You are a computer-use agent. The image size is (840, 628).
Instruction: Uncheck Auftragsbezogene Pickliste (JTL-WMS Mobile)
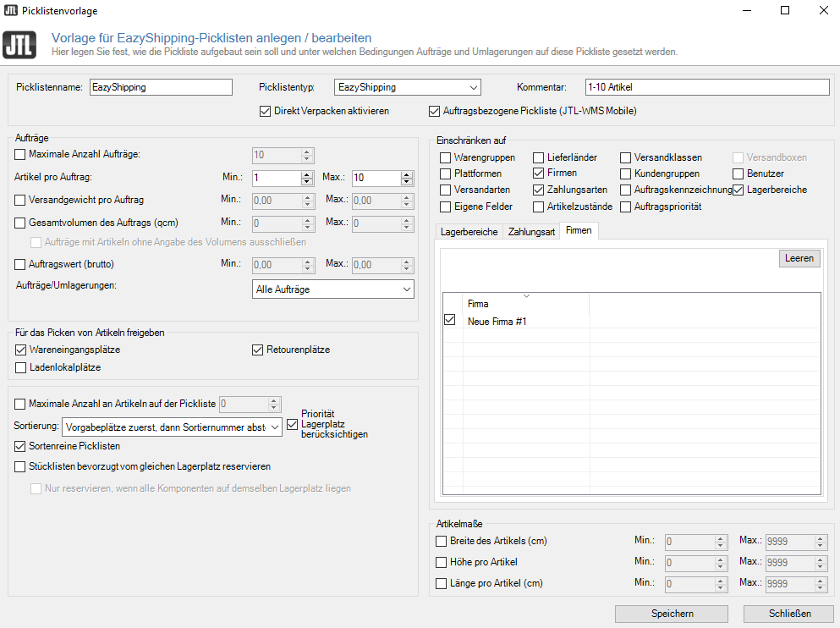pos(434,111)
